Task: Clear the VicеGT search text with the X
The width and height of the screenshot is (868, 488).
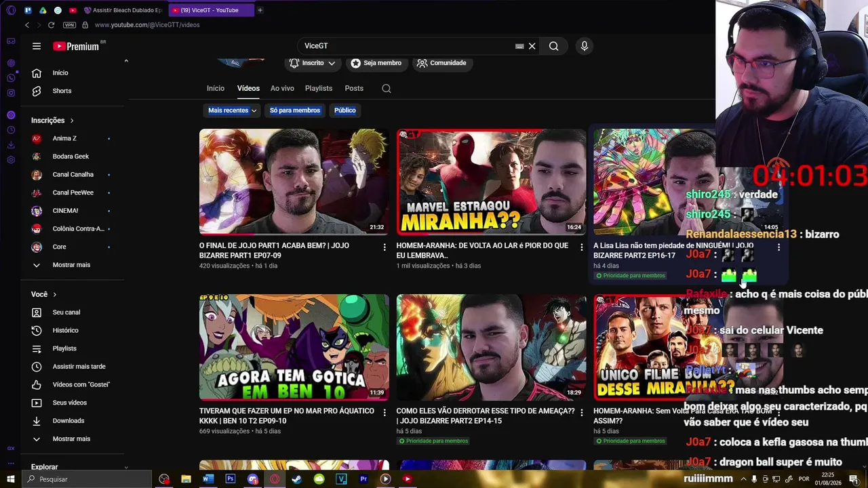Action: pyautogui.click(x=532, y=46)
